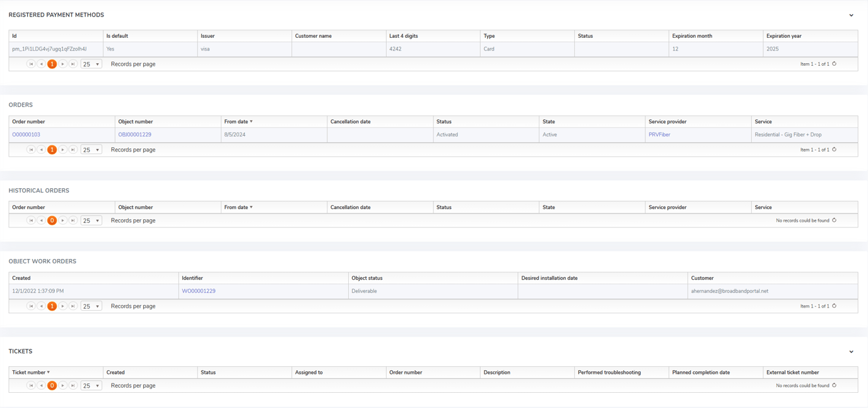
Task: Refresh the Historical Orders table
Action: pos(834,220)
